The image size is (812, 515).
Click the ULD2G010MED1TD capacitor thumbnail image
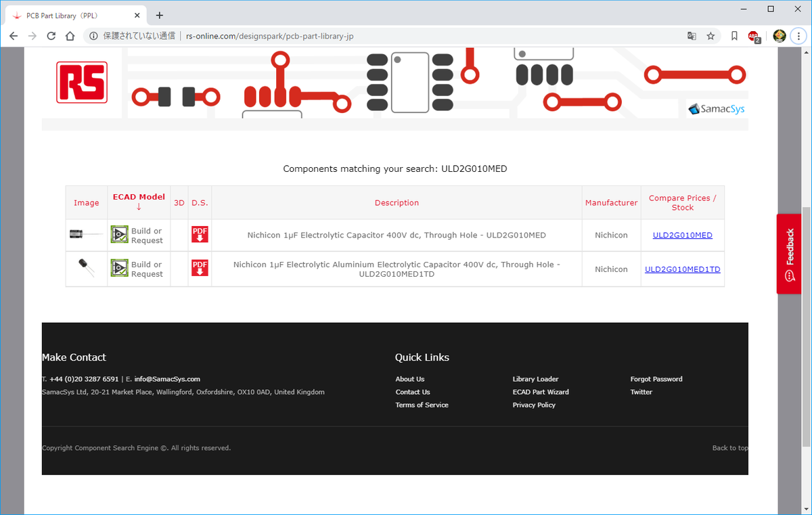tap(86, 267)
